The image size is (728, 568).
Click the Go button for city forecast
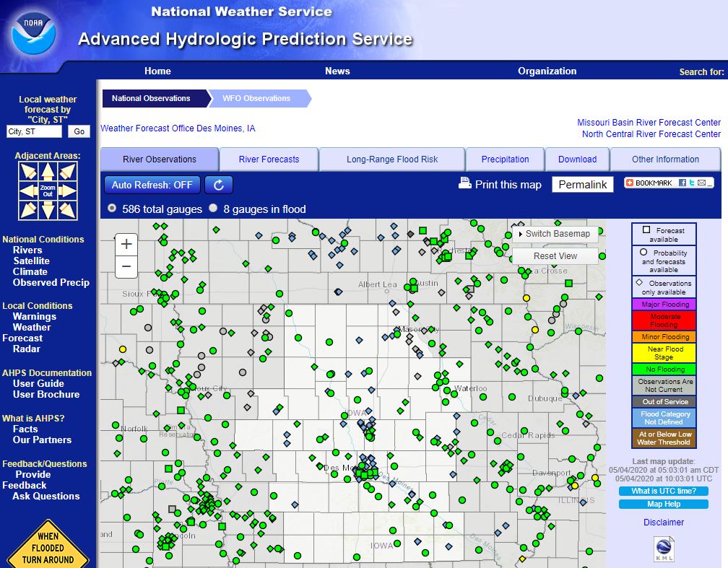pos(79,131)
